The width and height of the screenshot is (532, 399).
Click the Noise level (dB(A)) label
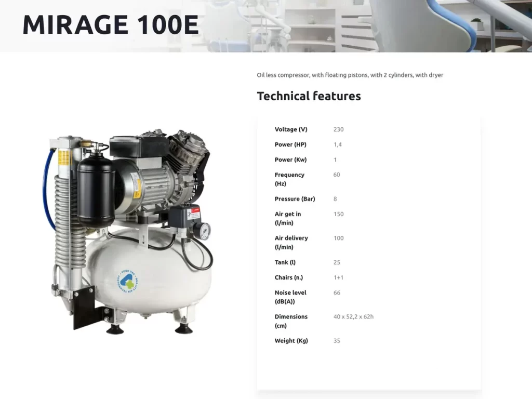point(290,297)
